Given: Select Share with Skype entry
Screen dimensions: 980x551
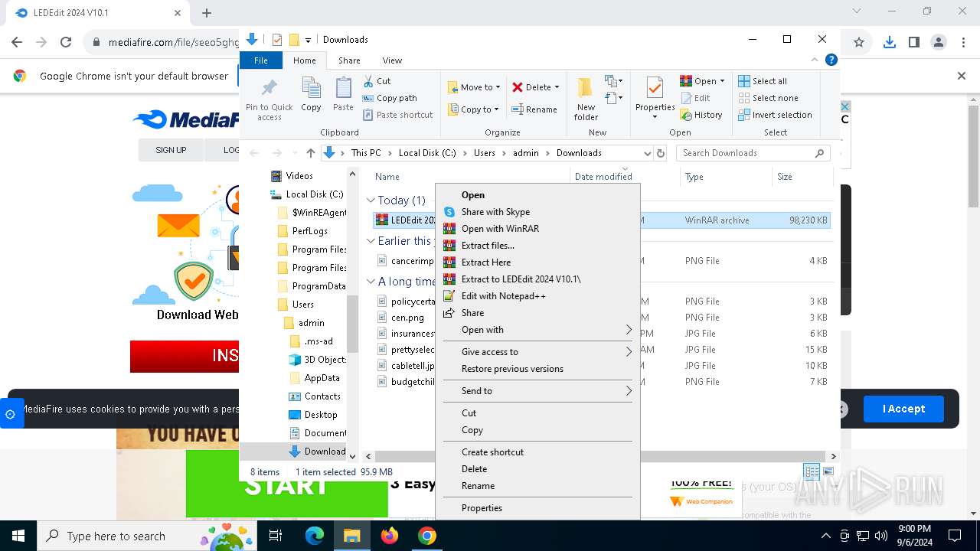Looking at the screenshot, I should pyautogui.click(x=537, y=212).
